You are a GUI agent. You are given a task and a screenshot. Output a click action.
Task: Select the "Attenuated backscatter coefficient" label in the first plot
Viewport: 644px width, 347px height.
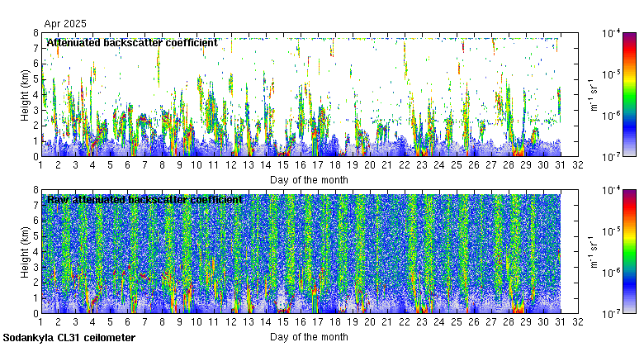coord(132,43)
